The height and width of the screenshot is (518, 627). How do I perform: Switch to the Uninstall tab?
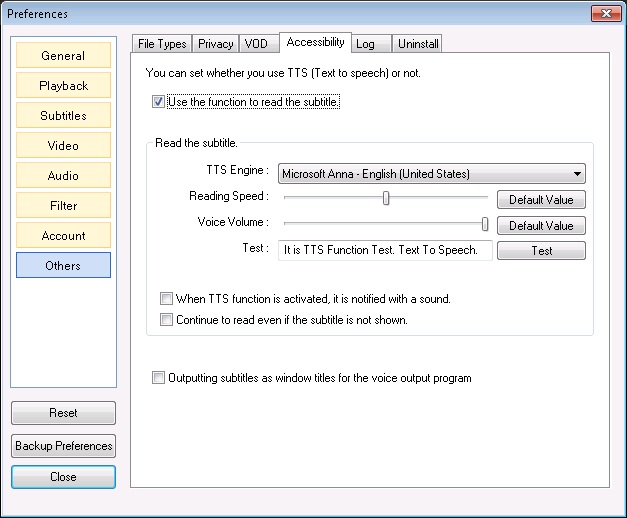coord(417,44)
